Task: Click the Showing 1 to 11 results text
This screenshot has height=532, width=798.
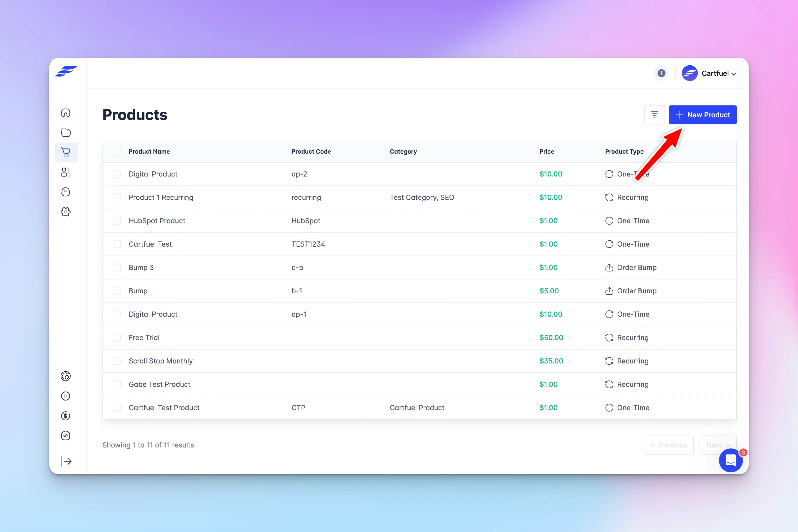Action: tap(148, 445)
